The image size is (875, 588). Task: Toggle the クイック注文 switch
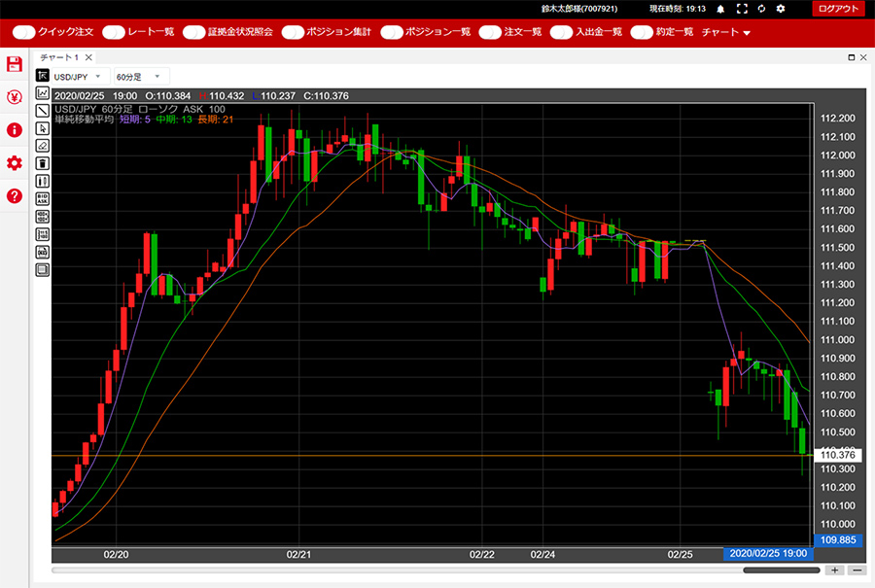(x=24, y=32)
